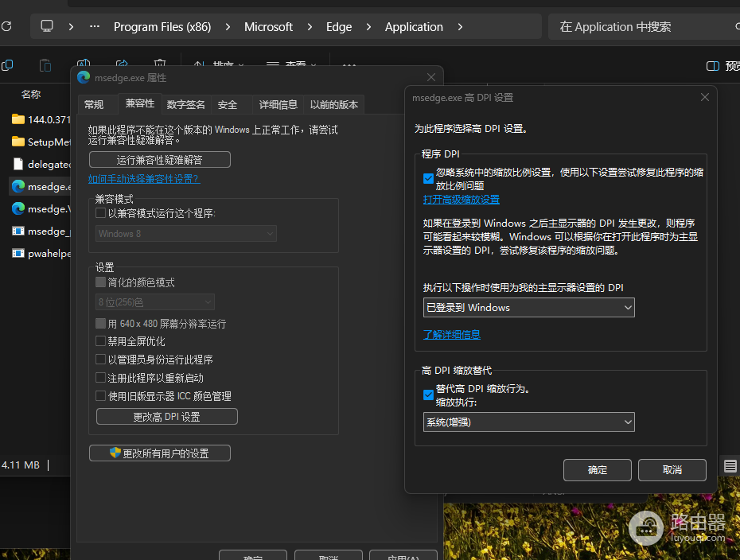Screen dimensions: 740x560
Task: Expand chevron after Application breadcrumb
Action: [x=460, y=27]
